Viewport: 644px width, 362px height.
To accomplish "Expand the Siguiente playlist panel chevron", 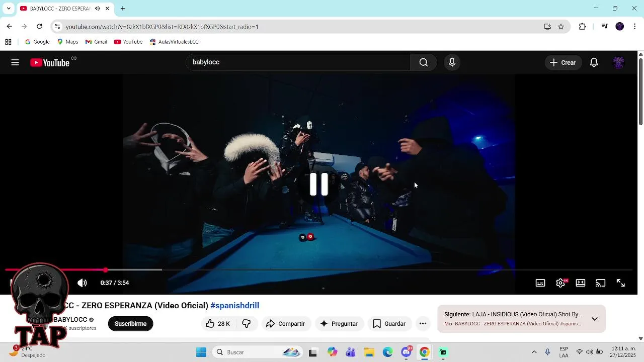I will 594,319.
